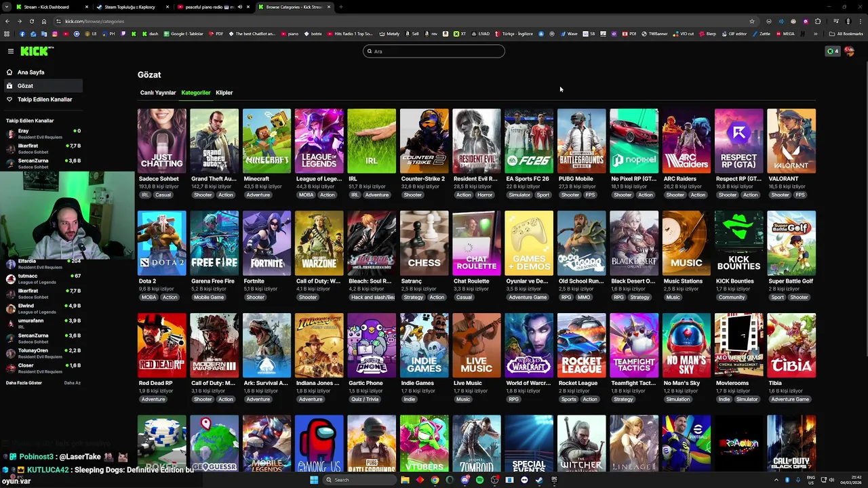This screenshot has width=868, height=488.
Task: Click the Quiz / Trivia tag
Action: pyautogui.click(x=365, y=399)
